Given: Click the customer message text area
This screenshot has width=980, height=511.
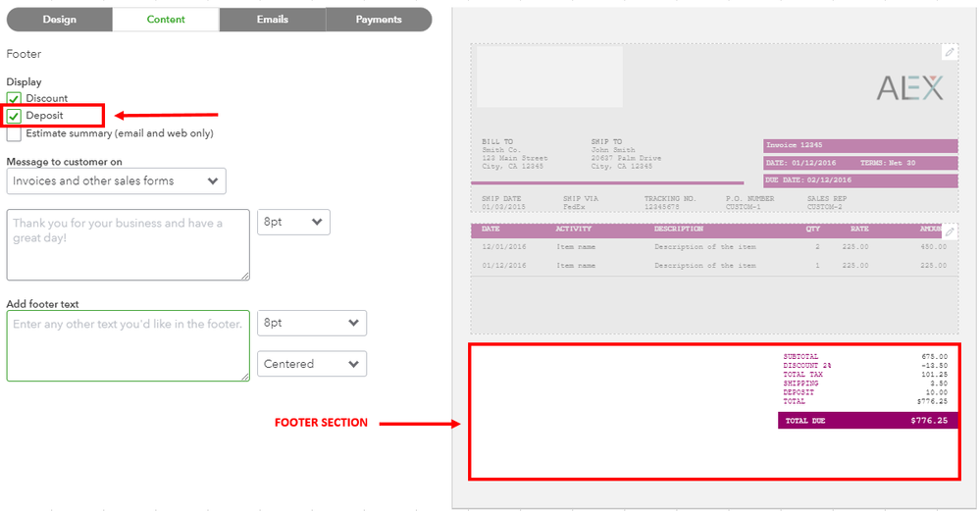Looking at the screenshot, I should (129, 245).
